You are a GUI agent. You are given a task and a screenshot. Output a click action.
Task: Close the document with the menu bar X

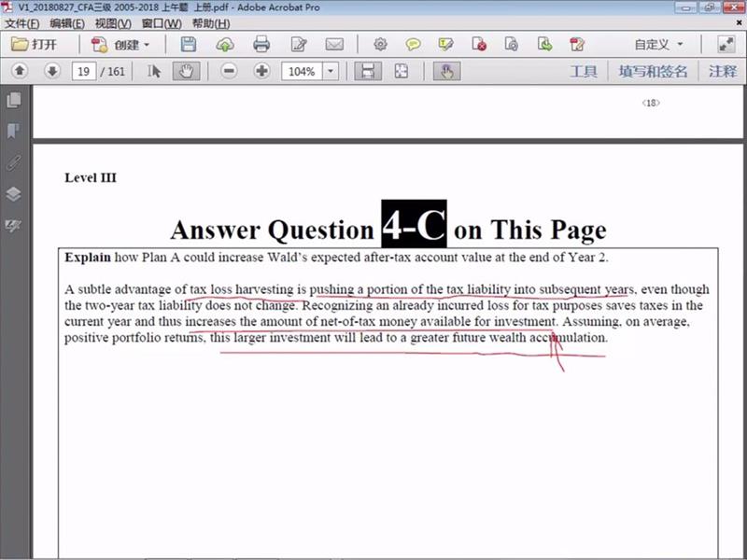pyautogui.click(x=740, y=22)
